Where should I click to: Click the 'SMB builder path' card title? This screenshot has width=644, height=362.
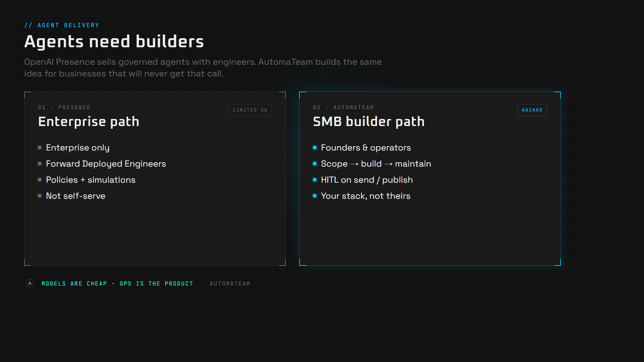coord(369,121)
